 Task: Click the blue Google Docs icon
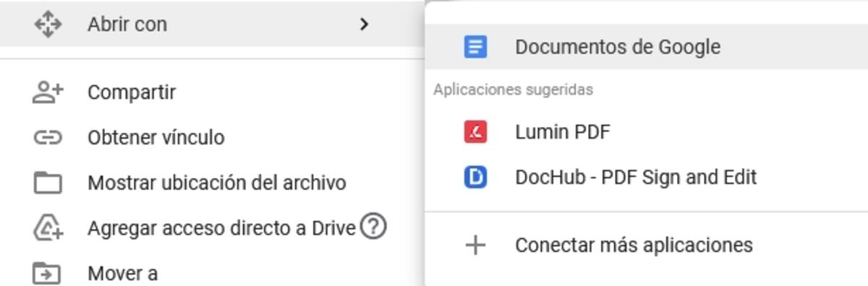[475, 48]
